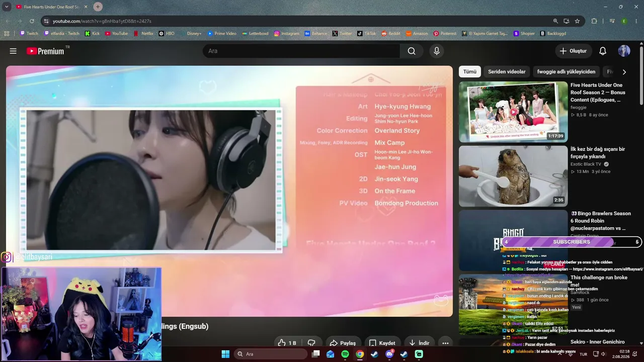Screen dimensions: 644x362
Task: Open Chrome media controls icon
Action: 612,21
